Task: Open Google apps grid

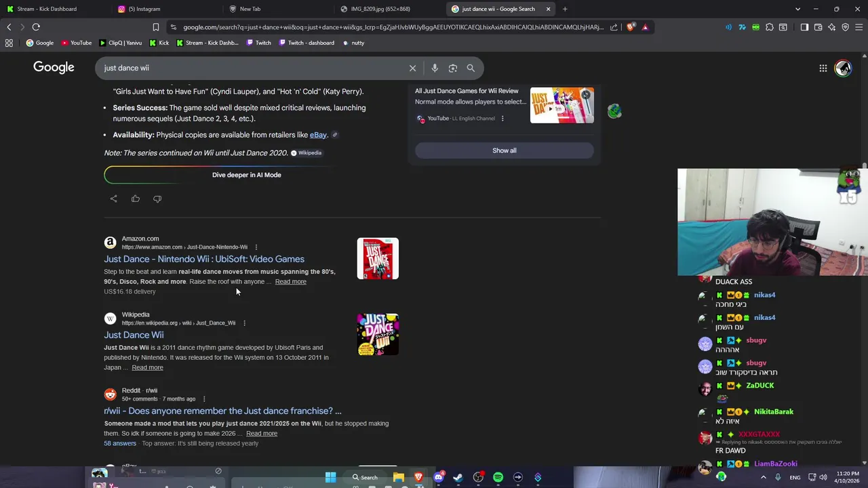Action: 823,68
